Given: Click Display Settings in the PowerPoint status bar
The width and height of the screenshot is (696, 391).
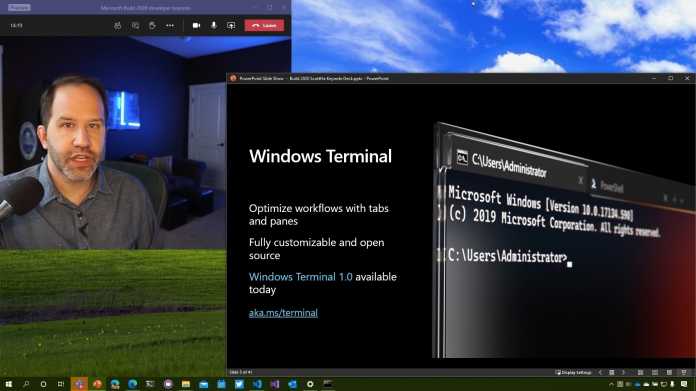Looking at the screenshot, I should coord(573,373).
